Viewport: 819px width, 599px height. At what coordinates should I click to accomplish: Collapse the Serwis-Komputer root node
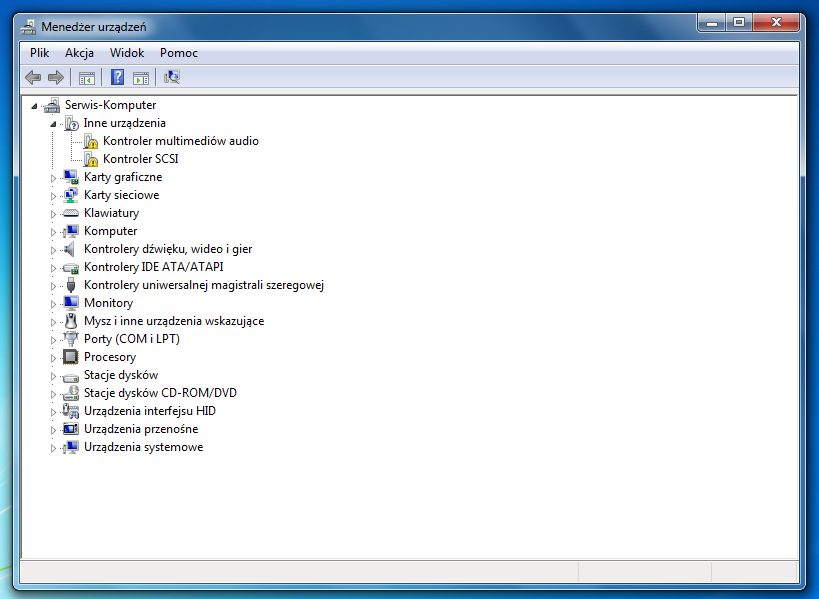click(x=34, y=106)
